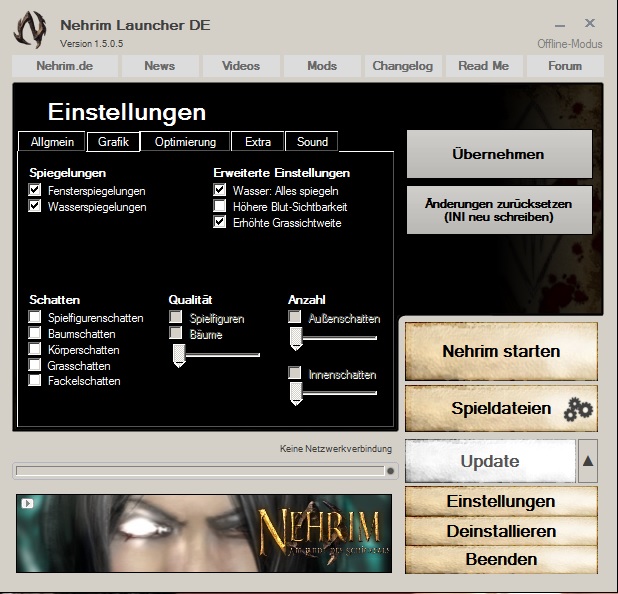Click the Update button
Image resolution: width=618 pixels, height=594 pixels.
point(490,461)
